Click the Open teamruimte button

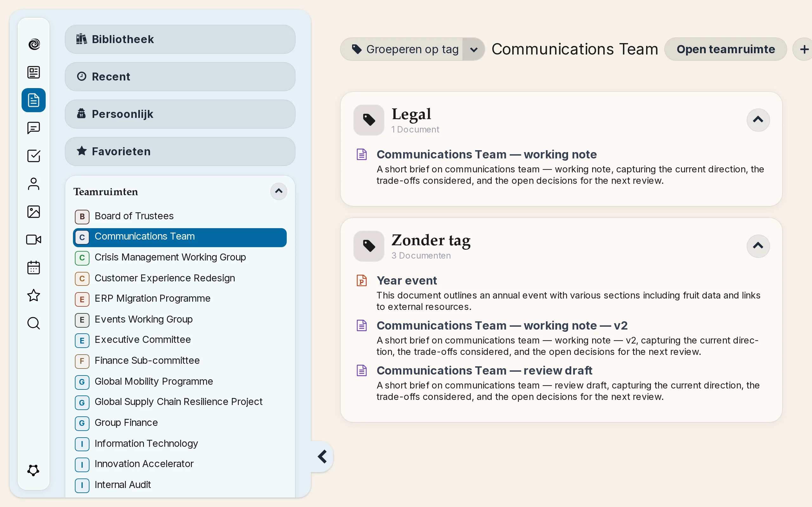click(x=725, y=49)
